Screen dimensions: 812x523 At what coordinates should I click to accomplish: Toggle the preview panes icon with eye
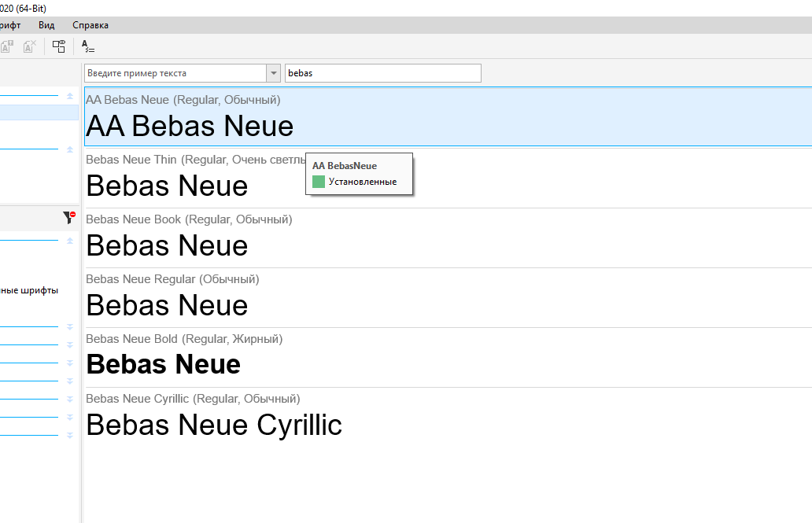point(59,46)
